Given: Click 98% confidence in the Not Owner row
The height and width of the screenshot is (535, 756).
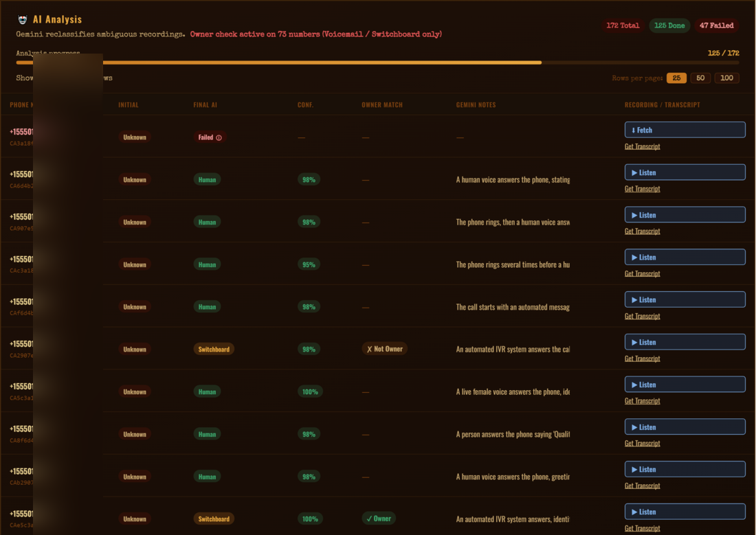Looking at the screenshot, I should coord(309,350).
